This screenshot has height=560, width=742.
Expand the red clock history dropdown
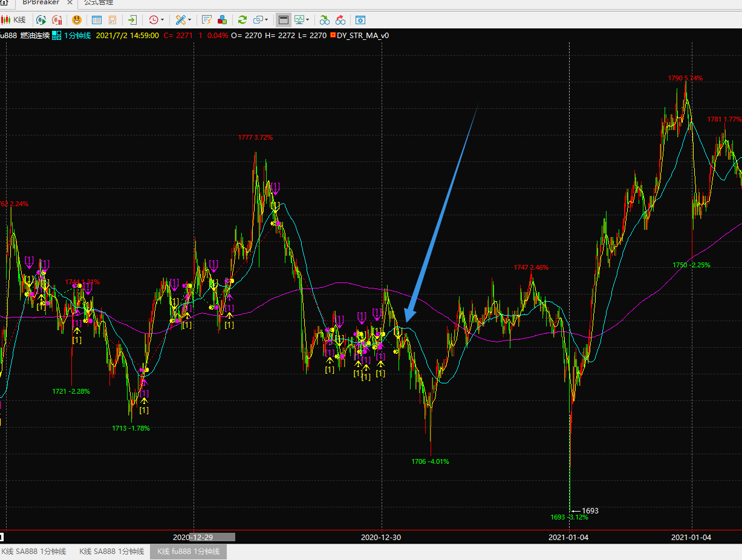(162, 20)
